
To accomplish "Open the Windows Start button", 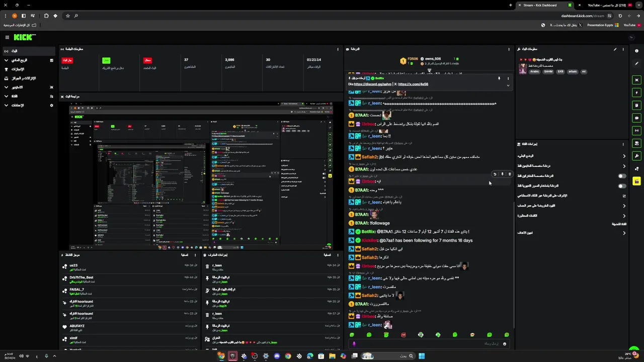I will pos(422,356).
